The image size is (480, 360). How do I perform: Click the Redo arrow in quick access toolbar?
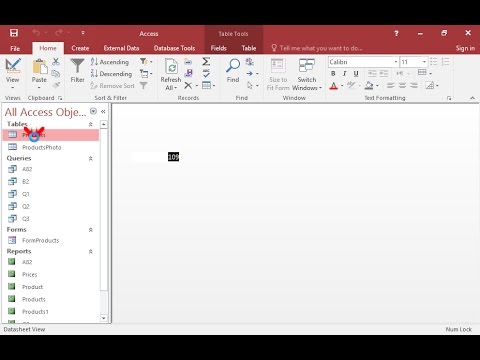point(59,32)
